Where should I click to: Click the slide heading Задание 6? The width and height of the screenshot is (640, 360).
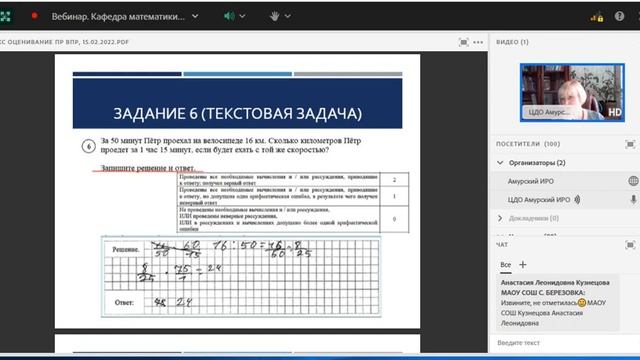tap(237, 113)
